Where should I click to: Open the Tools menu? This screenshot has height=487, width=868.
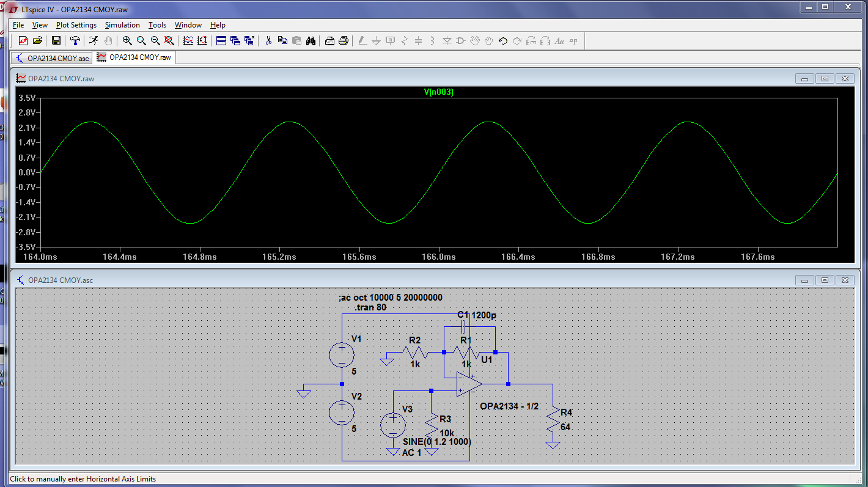[157, 25]
